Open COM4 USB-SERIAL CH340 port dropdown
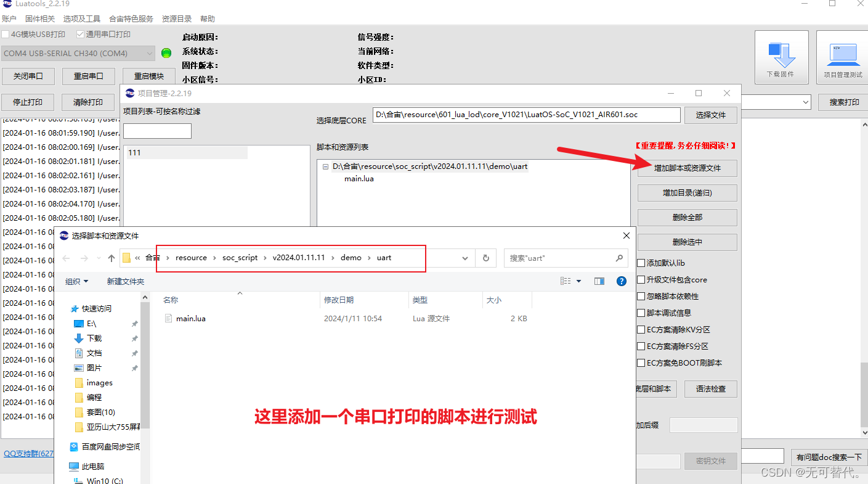This screenshot has width=868, height=484. pos(78,54)
